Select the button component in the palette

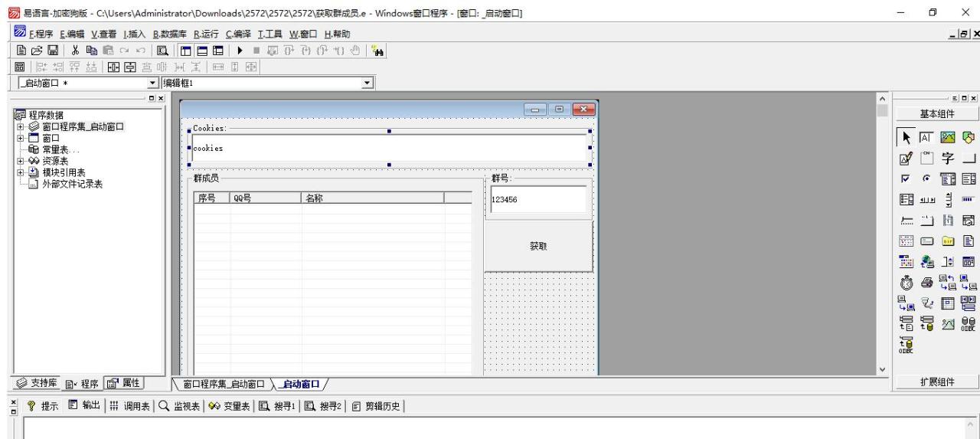(968, 159)
